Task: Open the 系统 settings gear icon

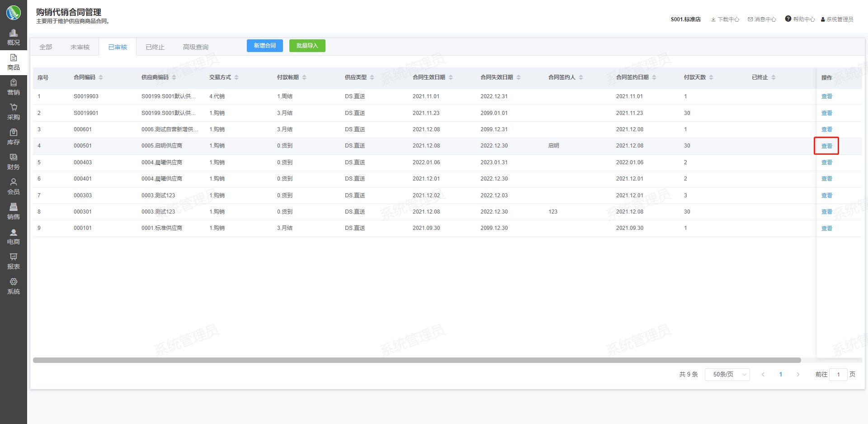Action: [14, 282]
